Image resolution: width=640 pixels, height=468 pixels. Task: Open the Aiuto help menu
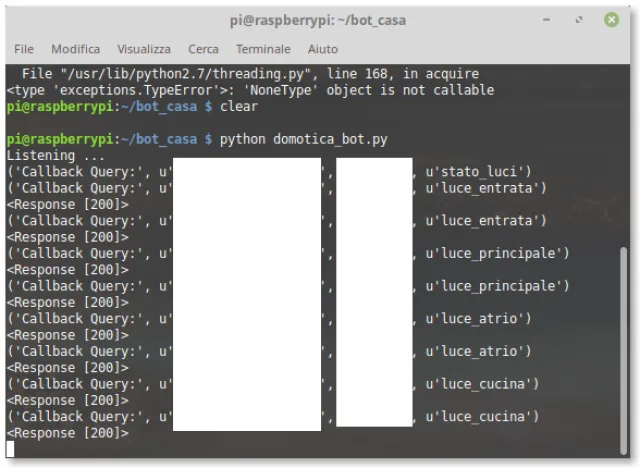click(323, 49)
